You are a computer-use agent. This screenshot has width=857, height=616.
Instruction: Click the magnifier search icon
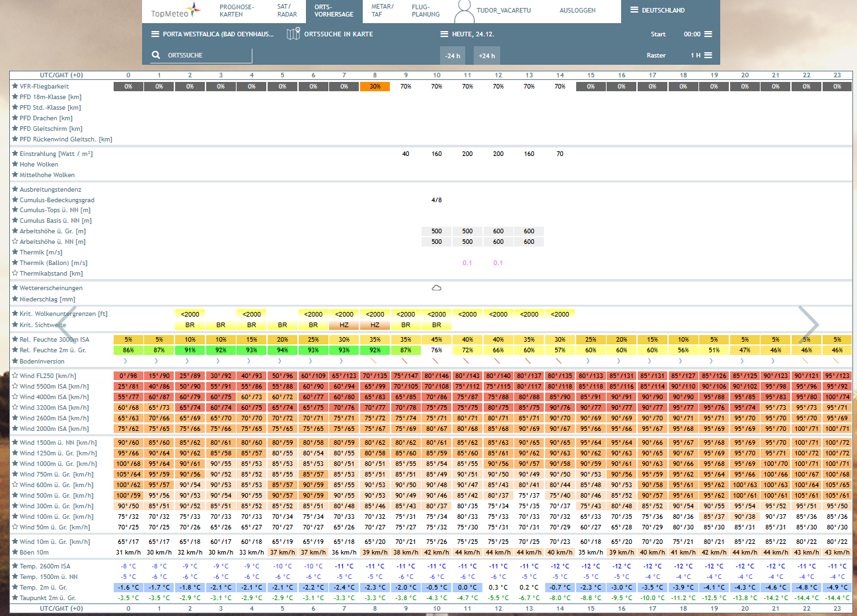156,56
